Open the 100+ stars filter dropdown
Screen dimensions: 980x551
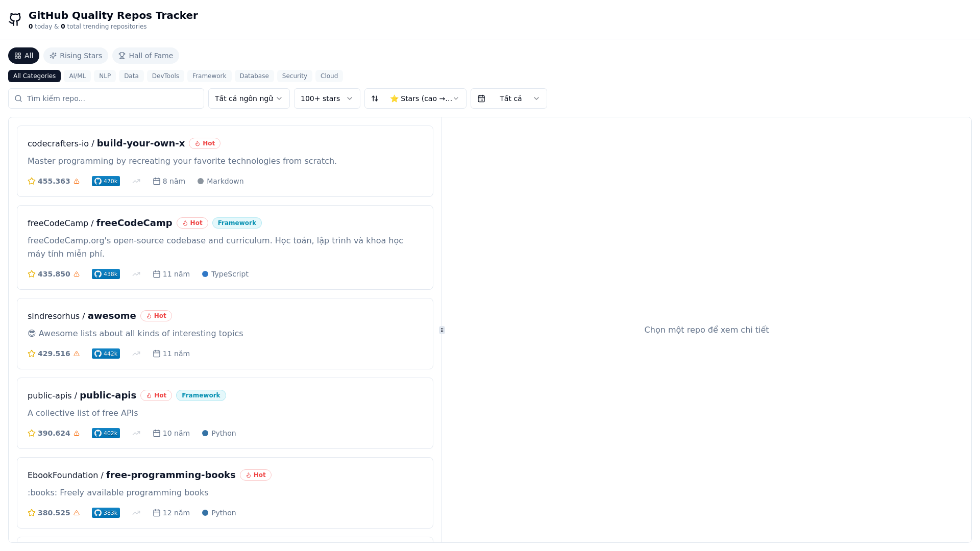(327, 98)
